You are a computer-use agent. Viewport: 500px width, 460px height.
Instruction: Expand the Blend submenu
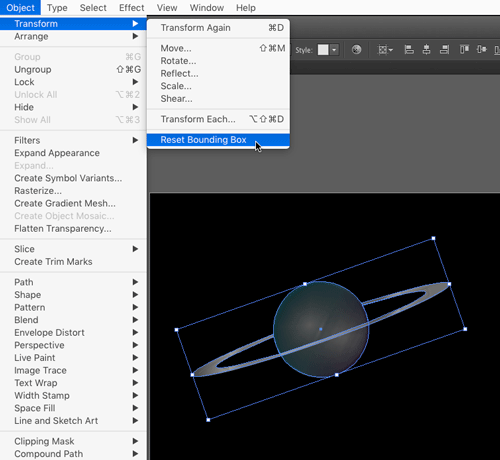[x=73, y=320]
